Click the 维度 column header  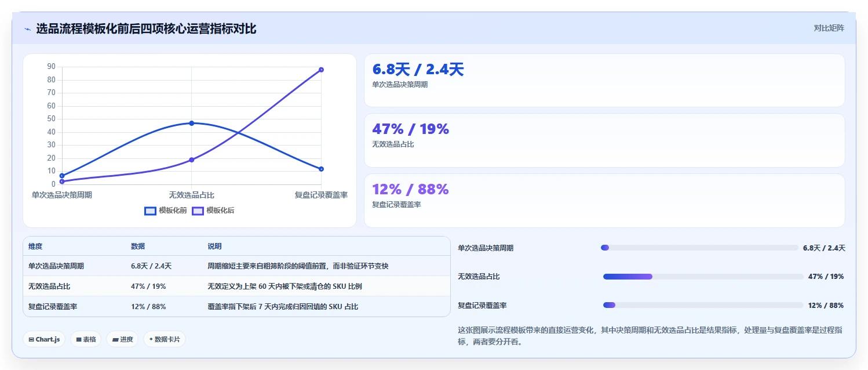coord(35,246)
